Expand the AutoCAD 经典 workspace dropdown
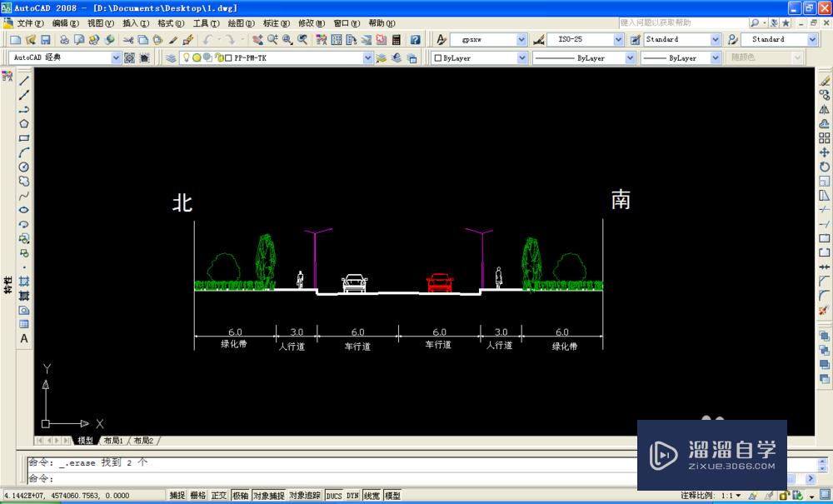 116,57
